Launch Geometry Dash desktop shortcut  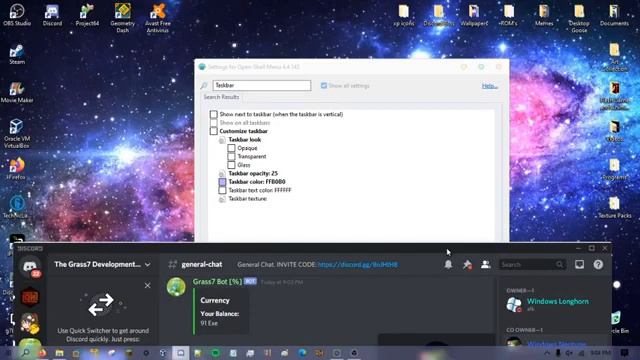pyautogui.click(x=122, y=18)
